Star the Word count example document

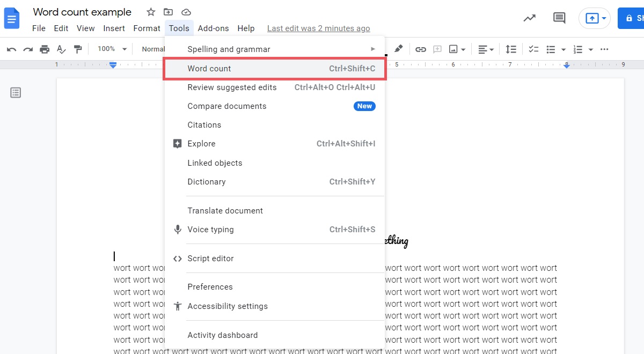pyautogui.click(x=151, y=12)
